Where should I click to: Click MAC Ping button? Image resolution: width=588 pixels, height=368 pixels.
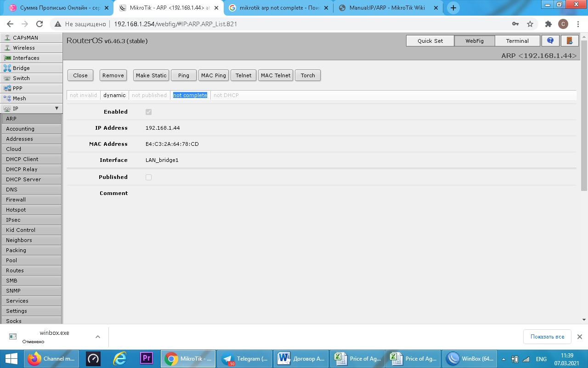point(214,75)
